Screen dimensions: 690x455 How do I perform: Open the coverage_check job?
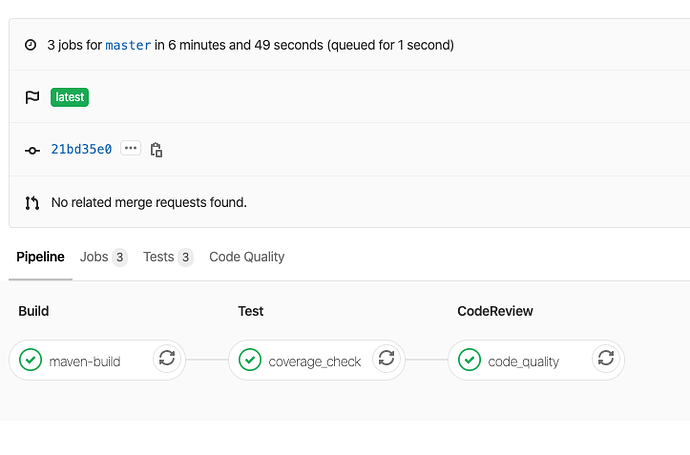315,361
